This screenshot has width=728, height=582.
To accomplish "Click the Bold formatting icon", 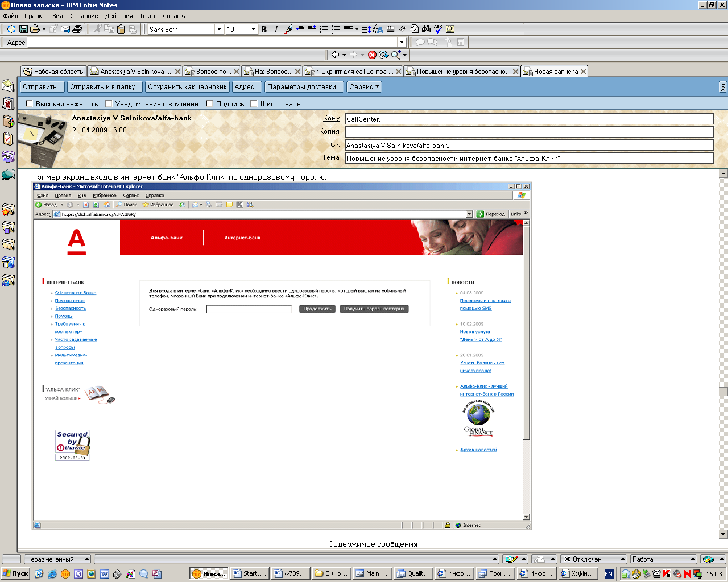I will click(x=264, y=29).
